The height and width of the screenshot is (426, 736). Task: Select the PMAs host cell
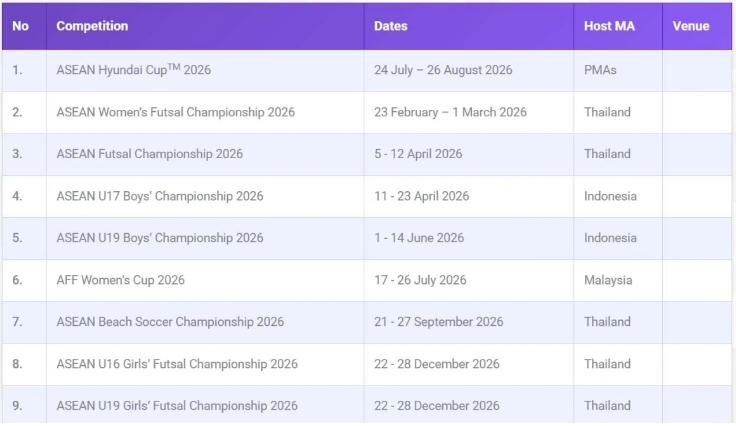coord(603,70)
